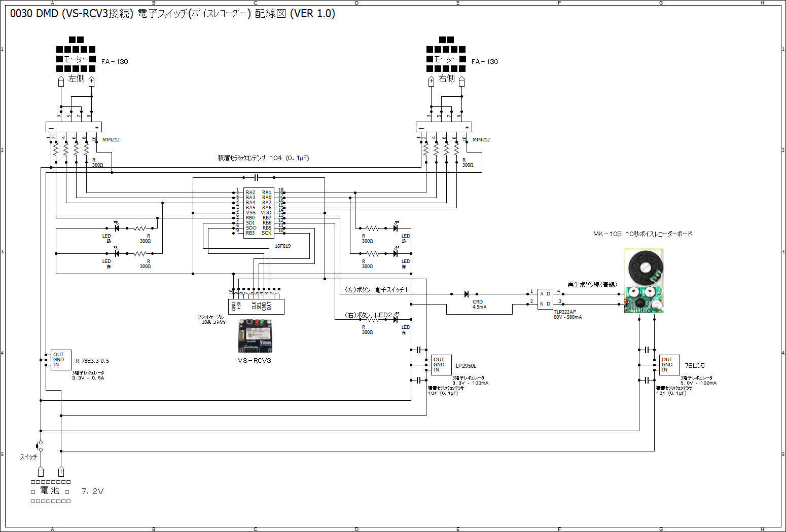This screenshot has width=786, height=532.
Task: Select the 16F819 microcontroller chip
Action: click(x=259, y=213)
